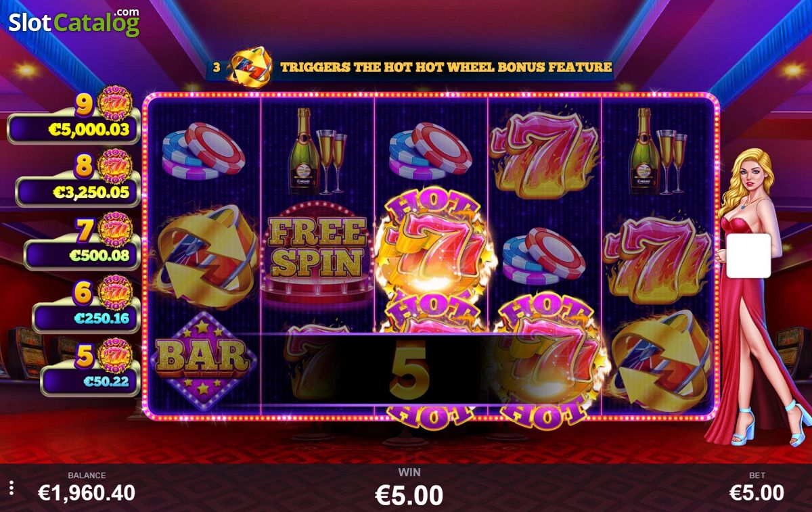The width and height of the screenshot is (812, 512).
Task: Click the SlotCatalog.com logo
Action: point(74,22)
